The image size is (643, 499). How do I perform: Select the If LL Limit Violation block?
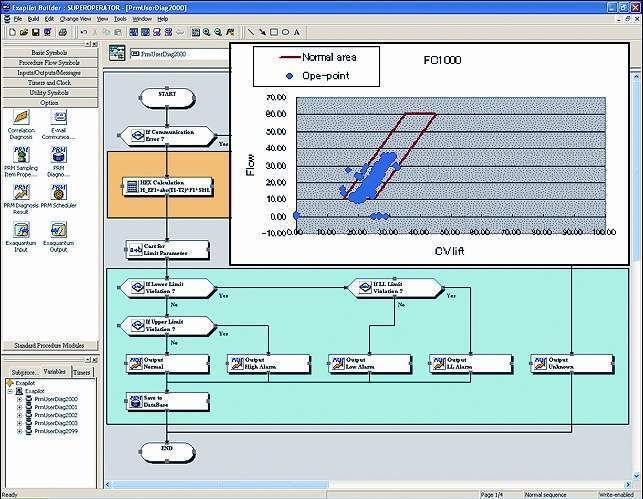pyautogui.click(x=395, y=287)
